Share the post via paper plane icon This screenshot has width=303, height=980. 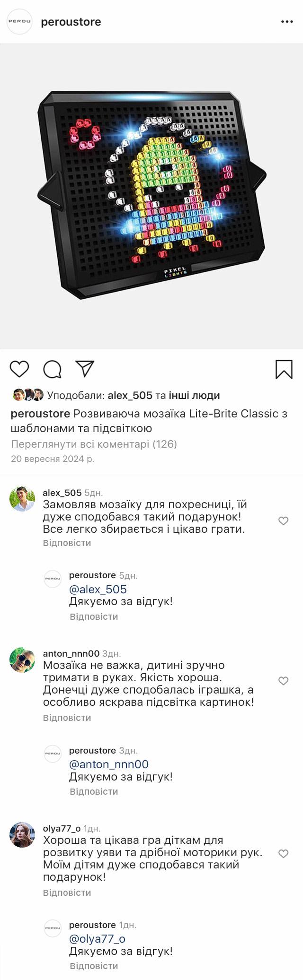[85, 369]
